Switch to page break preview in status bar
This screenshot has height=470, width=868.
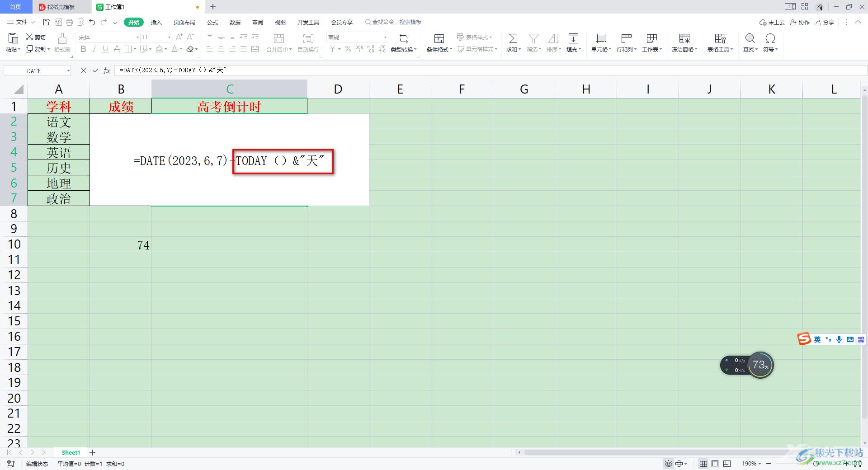point(727,464)
